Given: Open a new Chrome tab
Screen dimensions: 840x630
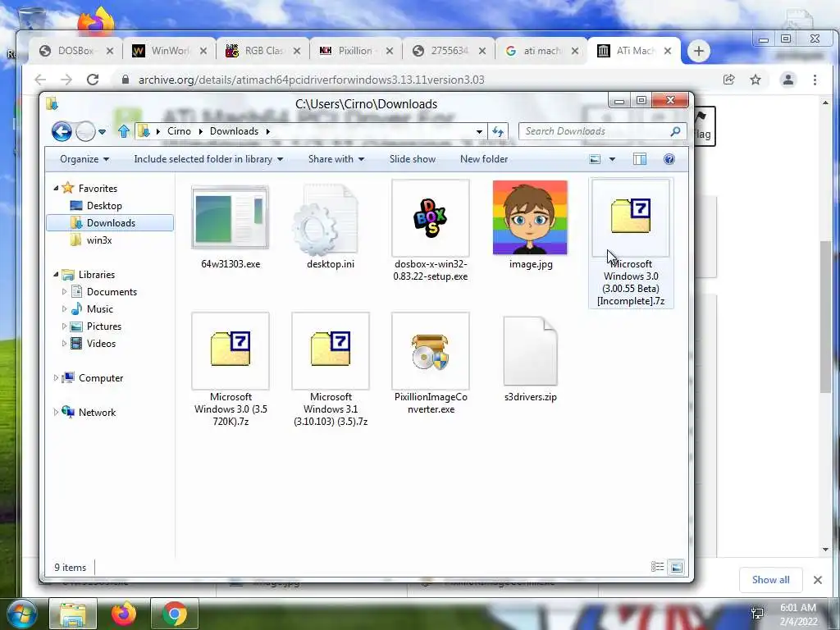Looking at the screenshot, I should click(698, 52).
